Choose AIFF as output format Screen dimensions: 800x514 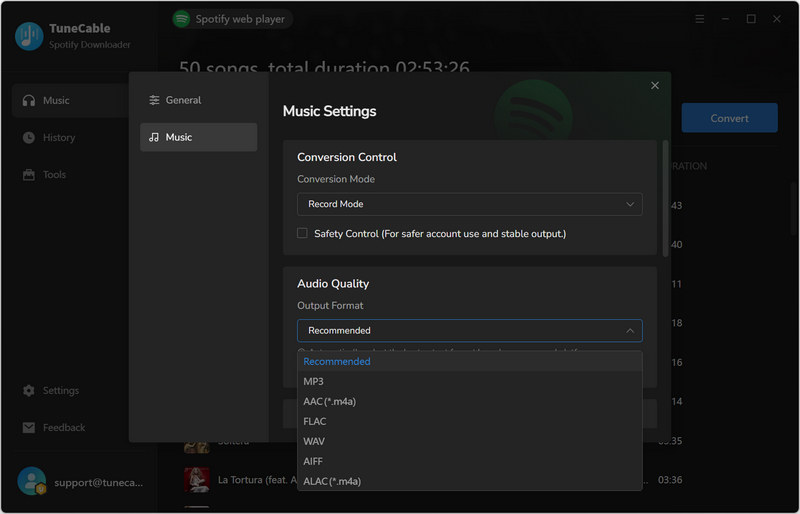(469, 461)
